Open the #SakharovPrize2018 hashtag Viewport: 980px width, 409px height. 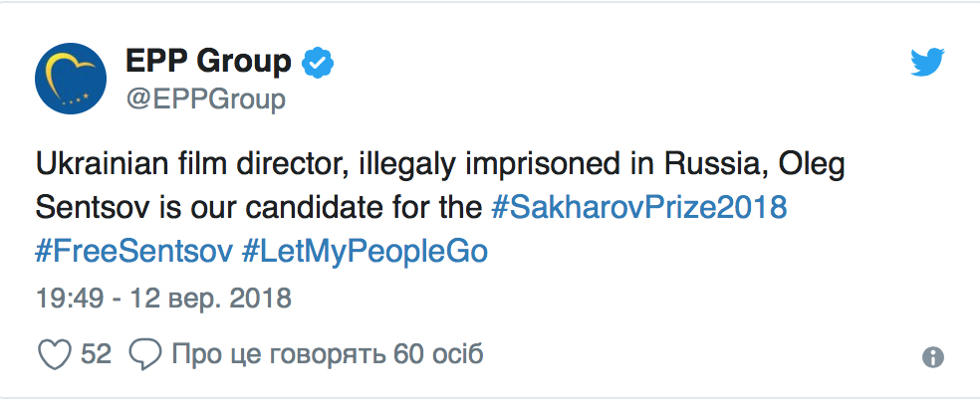pyautogui.click(x=640, y=207)
